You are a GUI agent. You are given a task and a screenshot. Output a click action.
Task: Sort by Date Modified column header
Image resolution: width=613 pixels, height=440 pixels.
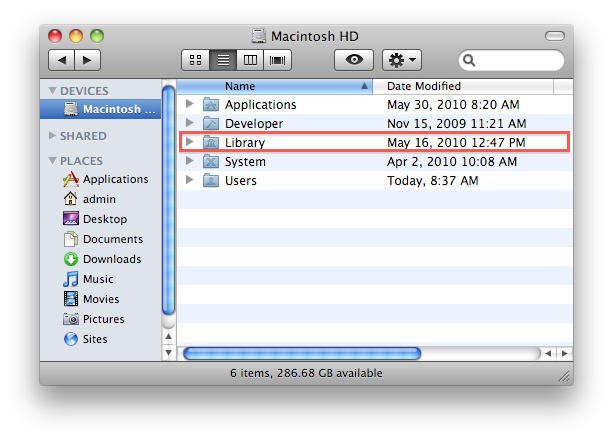pyautogui.click(x=470, y=86)
